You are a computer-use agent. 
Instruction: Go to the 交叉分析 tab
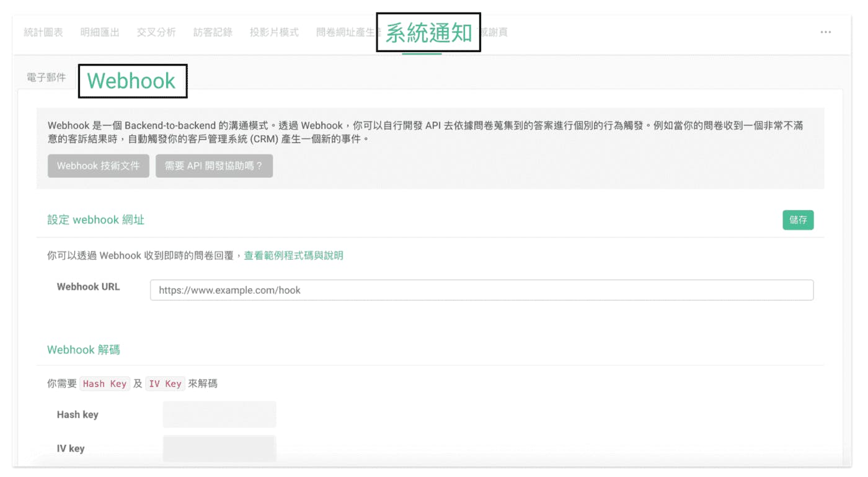coord(156,32)
